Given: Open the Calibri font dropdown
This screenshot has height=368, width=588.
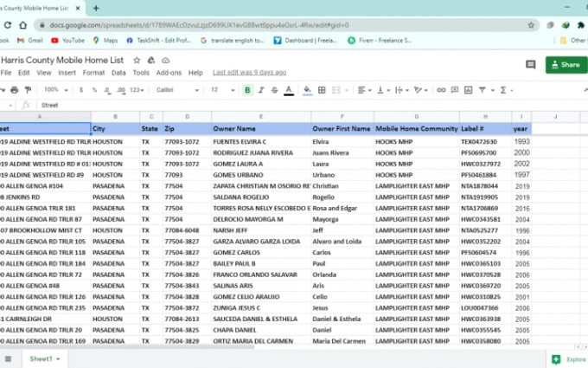Looking at the screenshot, I should point(177,90).
